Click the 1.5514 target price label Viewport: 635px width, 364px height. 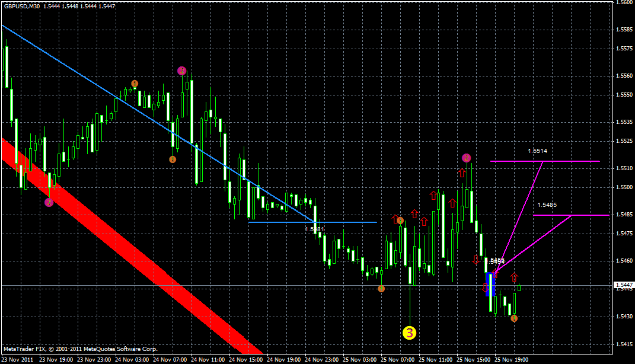pos(537,152)
